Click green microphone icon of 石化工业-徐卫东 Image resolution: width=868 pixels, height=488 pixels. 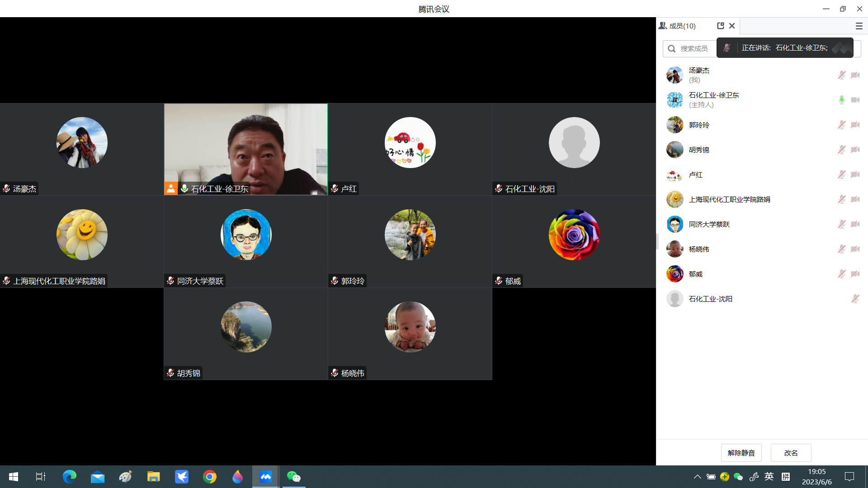coord(841,100)
